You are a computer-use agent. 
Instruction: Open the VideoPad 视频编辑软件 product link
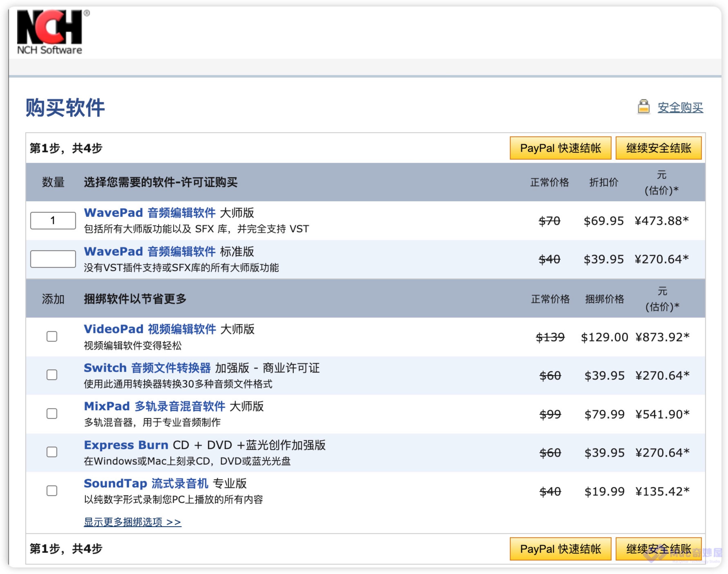150,329
